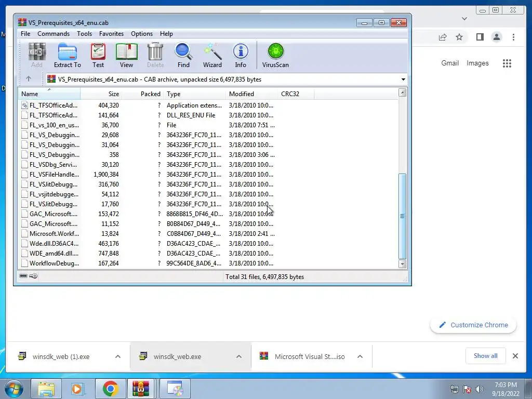Open Chrome profile avatar icon

(496, 37)
